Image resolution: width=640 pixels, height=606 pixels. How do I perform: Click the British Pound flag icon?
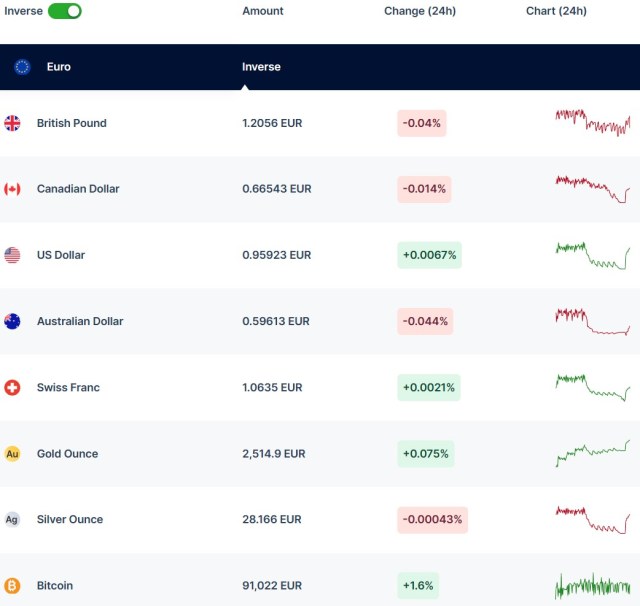12,123
